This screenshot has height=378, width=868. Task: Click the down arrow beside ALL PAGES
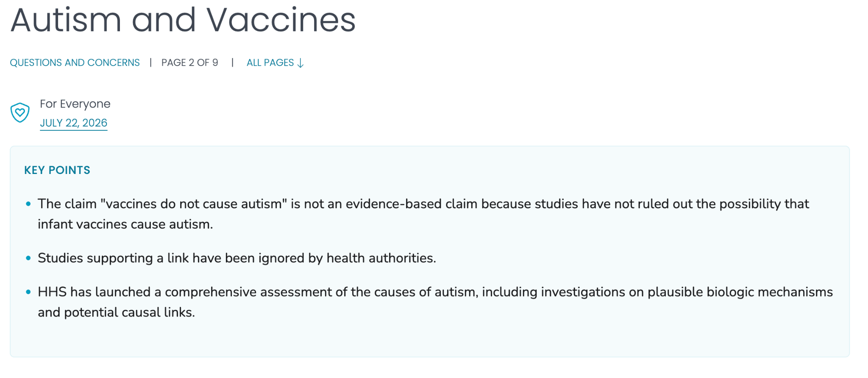[x=300, y=63]
